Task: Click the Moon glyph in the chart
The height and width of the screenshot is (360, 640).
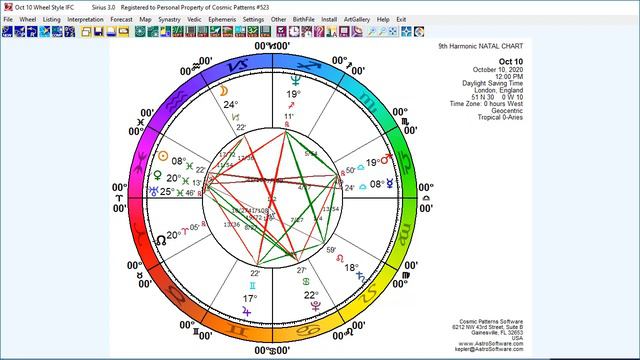Action: coord(223,91)
